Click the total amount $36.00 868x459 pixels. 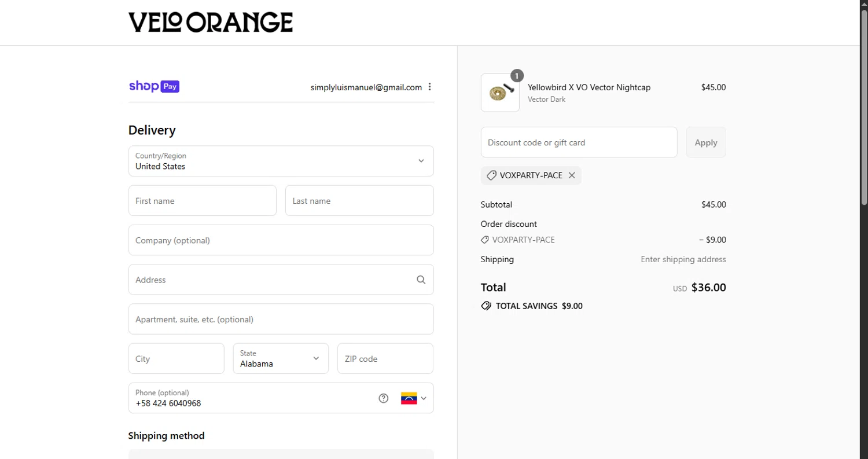[708, 288]
